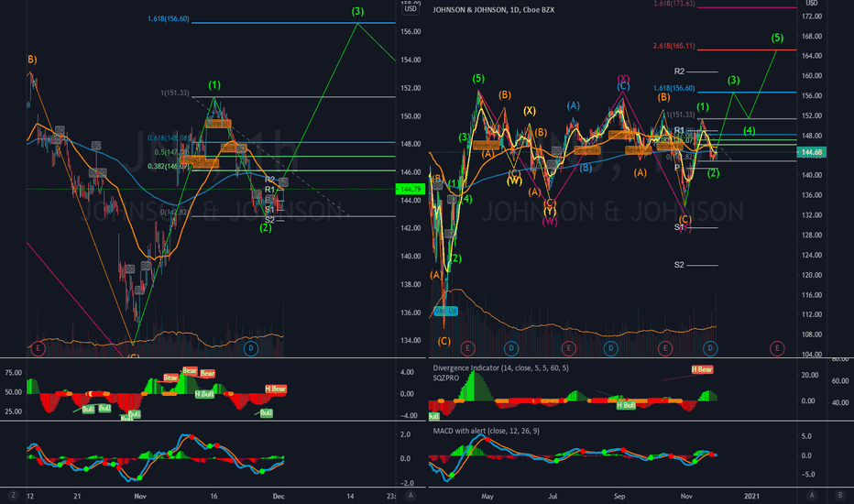Select the Divergence Indicator legend label
Image resolution: width=854 pixels, height=504 pixels.
click(500, 367)
